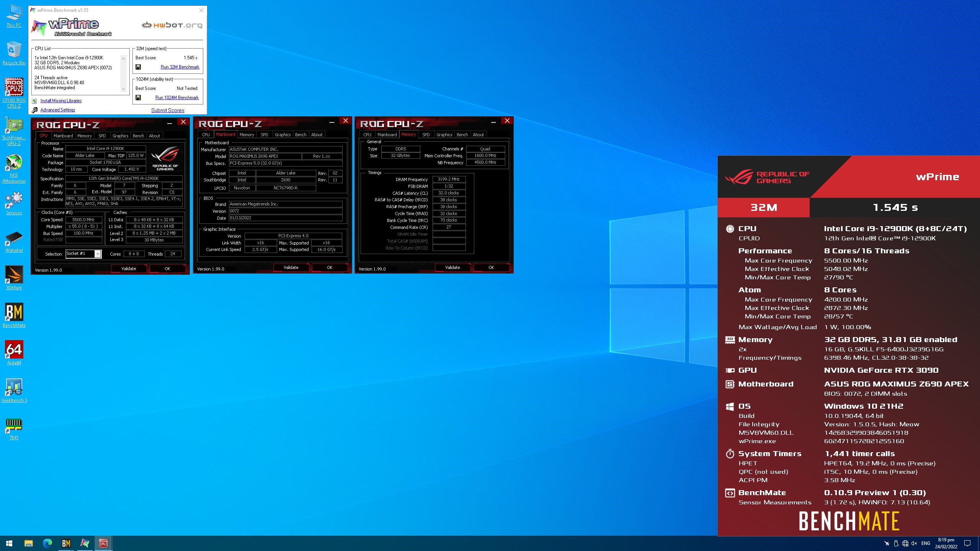
Task: Click Validate in first CPU-Z window
Action: click(129, 269)
